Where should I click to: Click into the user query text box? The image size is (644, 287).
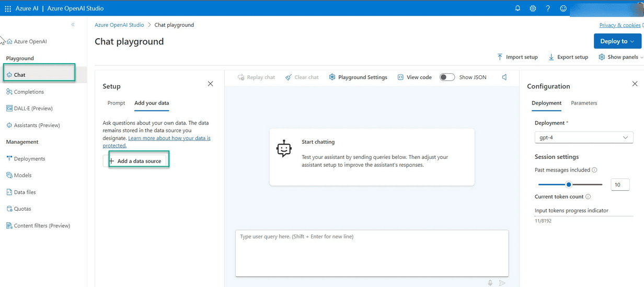tap(372, 253)
